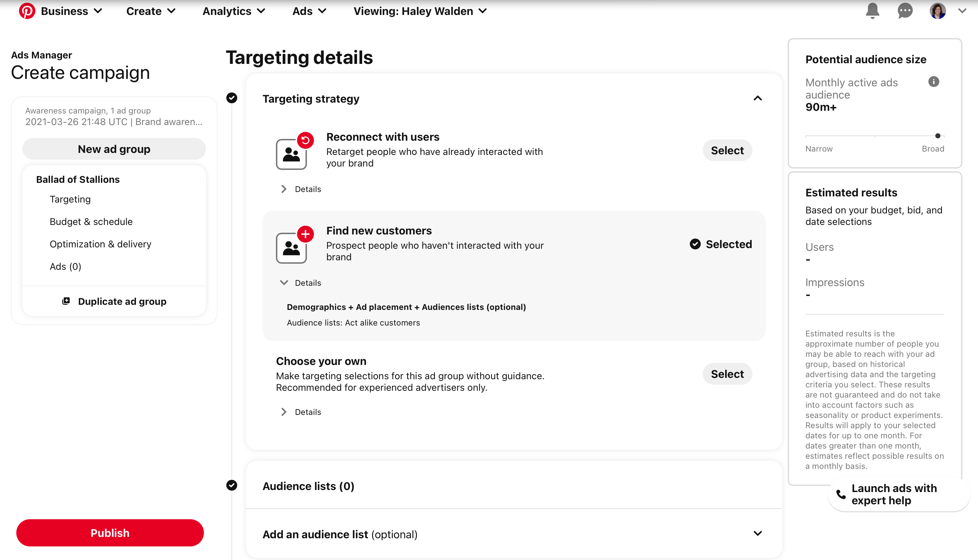Select the Choose your own strategy
This screenshot has width=978, height=560.
727,374
